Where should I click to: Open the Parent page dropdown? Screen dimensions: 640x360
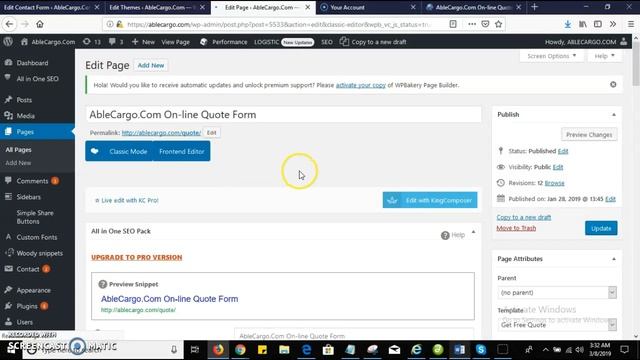coord(557,292)
